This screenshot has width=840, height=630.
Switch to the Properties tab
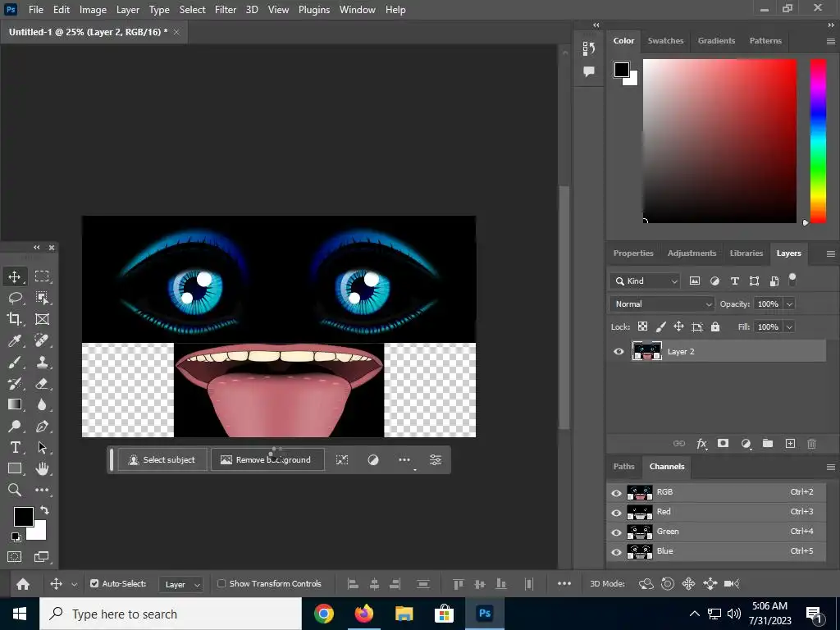pos(633,253)
